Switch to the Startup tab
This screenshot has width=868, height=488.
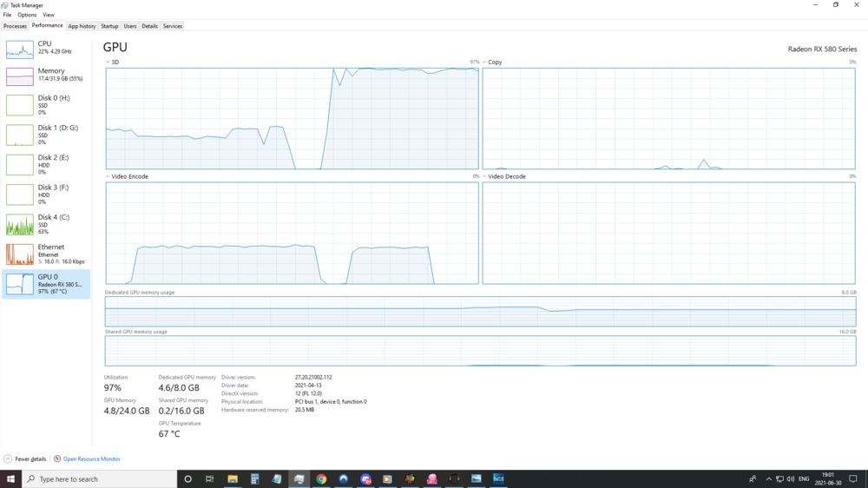(x=109, y=26)
